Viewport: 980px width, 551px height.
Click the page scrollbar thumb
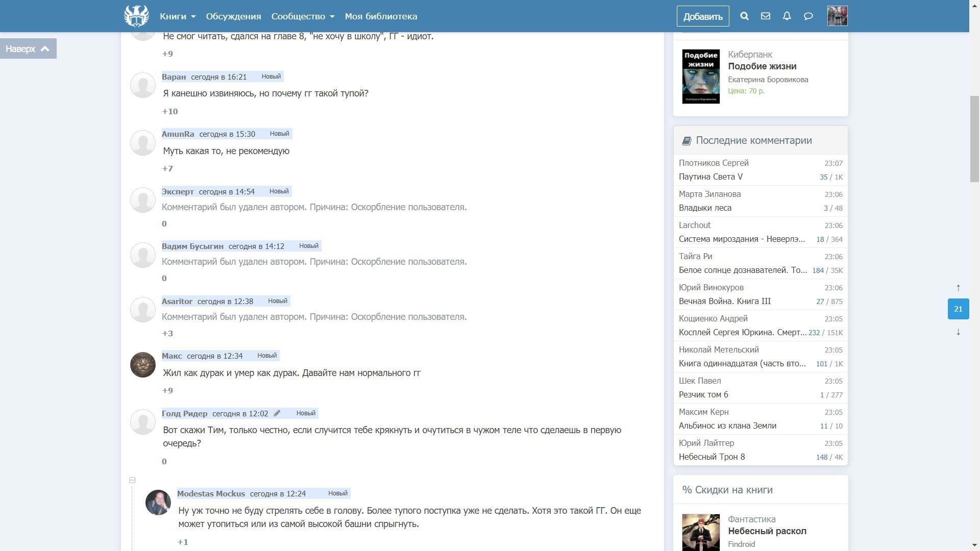[x=974, y=138]
